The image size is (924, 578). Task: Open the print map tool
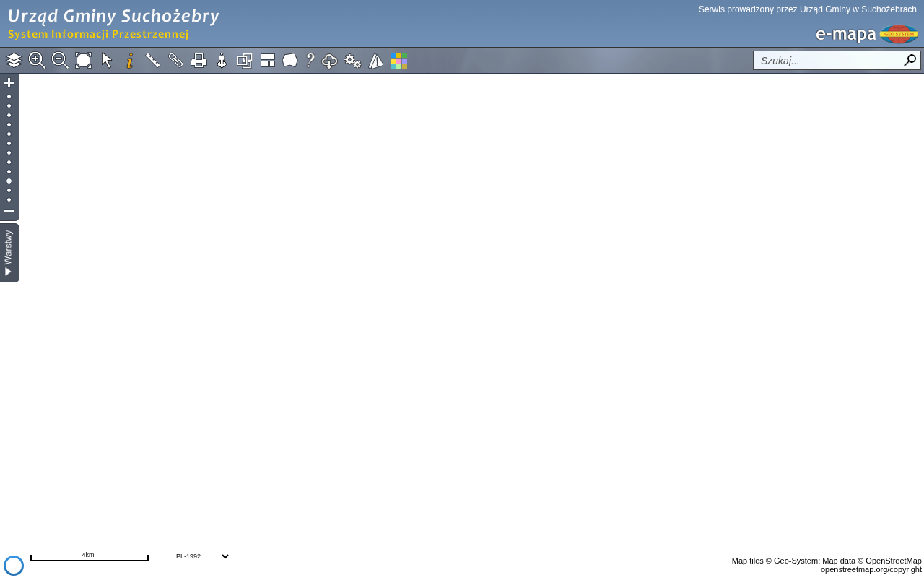click(x=199, y=61)
